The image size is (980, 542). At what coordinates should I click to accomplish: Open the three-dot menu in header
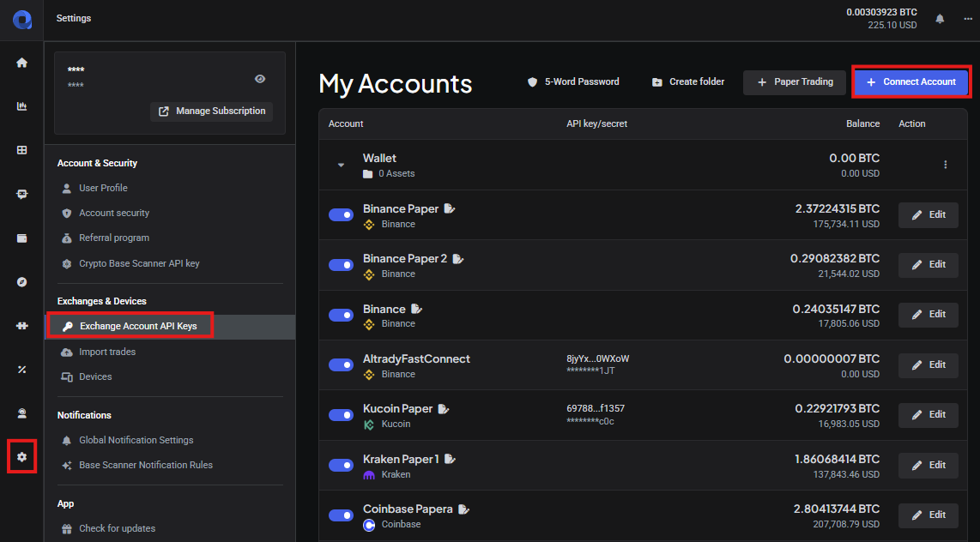pos(967,19)
